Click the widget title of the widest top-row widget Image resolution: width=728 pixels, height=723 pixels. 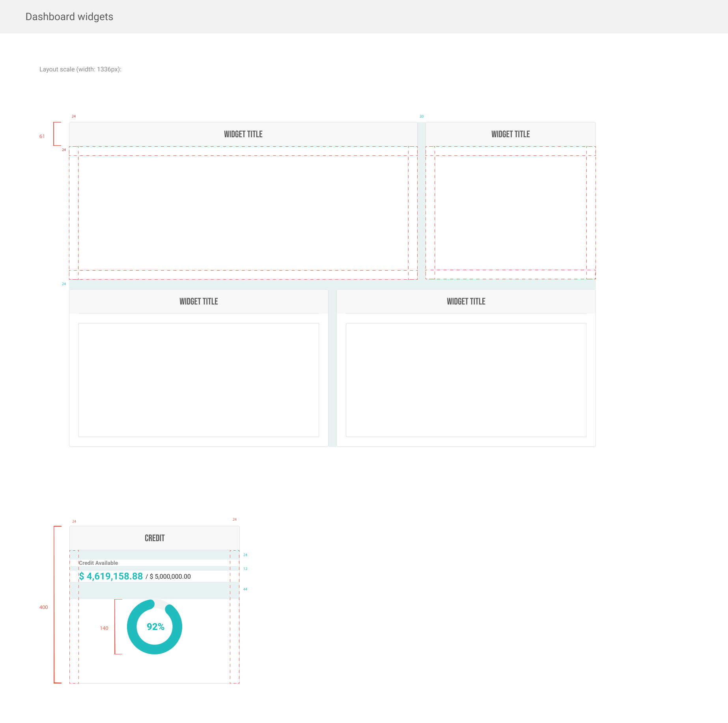tap(243, 134)
